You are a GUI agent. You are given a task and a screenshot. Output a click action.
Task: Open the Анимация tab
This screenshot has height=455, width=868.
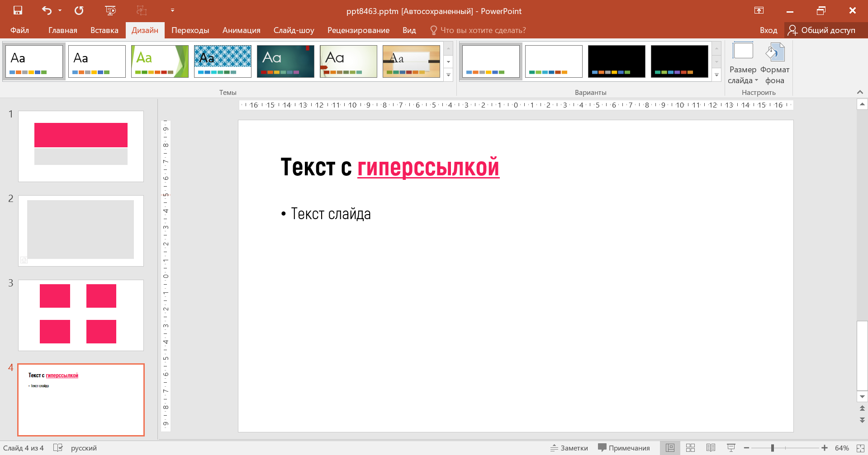[x=241, y=30]
